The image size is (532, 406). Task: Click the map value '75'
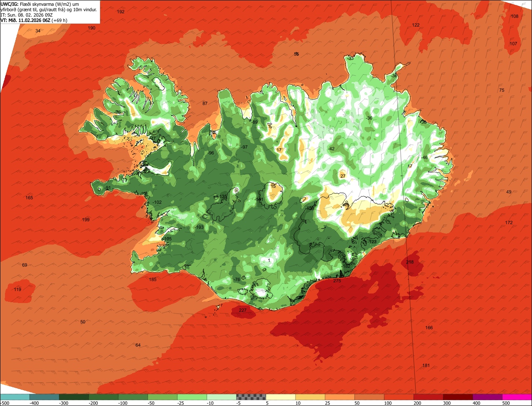coord(502,90)
